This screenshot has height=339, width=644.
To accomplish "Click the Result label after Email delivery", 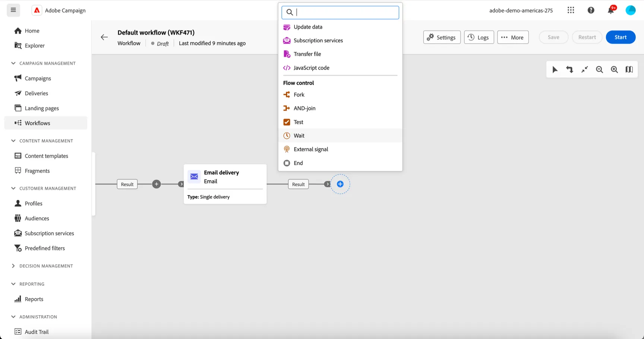I will (x=299, y=184).
